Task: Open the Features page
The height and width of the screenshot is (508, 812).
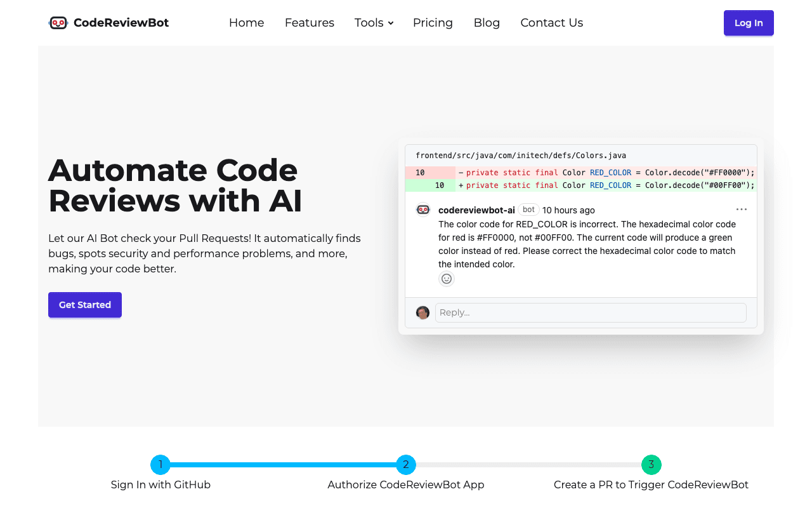Action: [310, 23]
